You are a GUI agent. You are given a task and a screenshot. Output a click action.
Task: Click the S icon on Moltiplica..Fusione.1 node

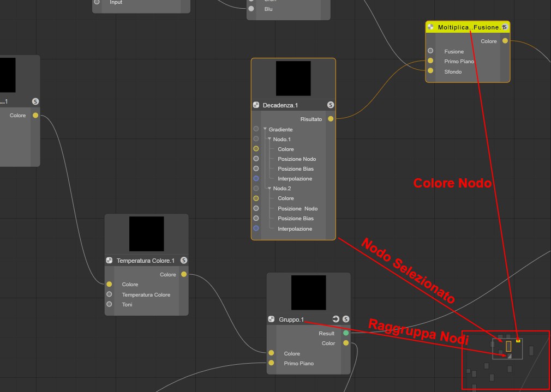click(x=505, y=27)
